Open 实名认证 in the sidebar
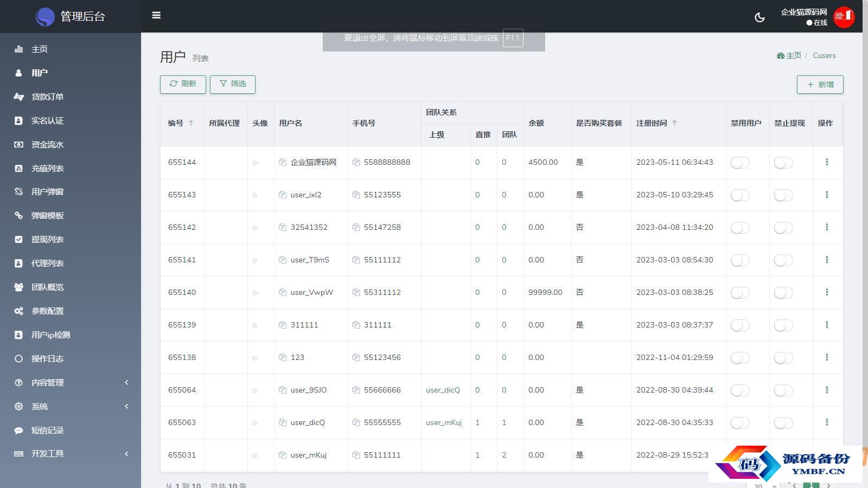The height and width of the screenshot is (488, 868). 71,120
